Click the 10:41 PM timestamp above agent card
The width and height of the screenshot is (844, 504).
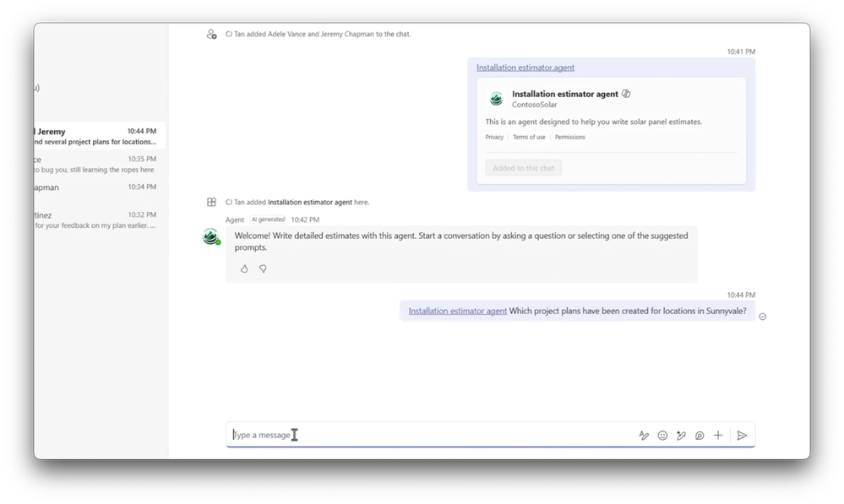741,51
